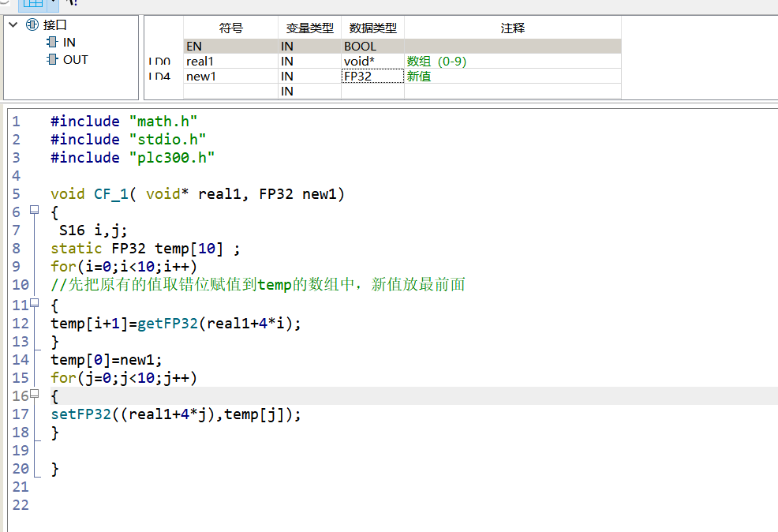Click the static FP32 temp[10] line
778x532 pixels.
pyautogui.click(x=145, y=248)
